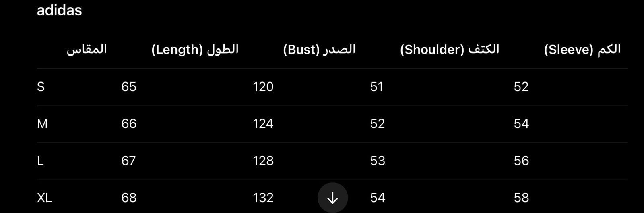Click length value 65 for size S

[129, 87]
